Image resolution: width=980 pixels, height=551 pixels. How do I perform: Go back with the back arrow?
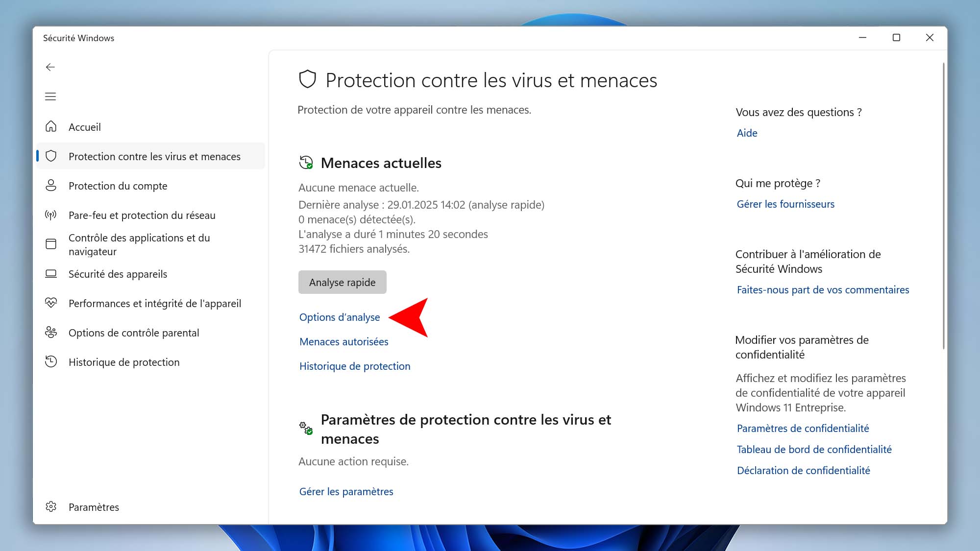pos(50,67)
